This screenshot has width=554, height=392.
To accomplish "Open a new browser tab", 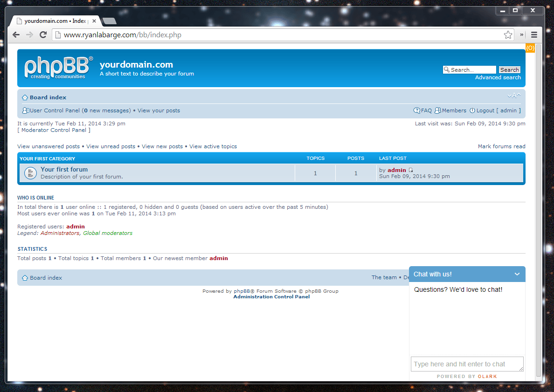I will 109,21.
